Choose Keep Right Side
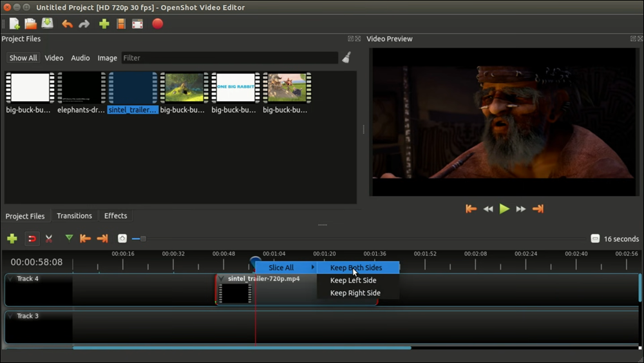The height and width of the screenshot is (363, 644). point(357,293)
